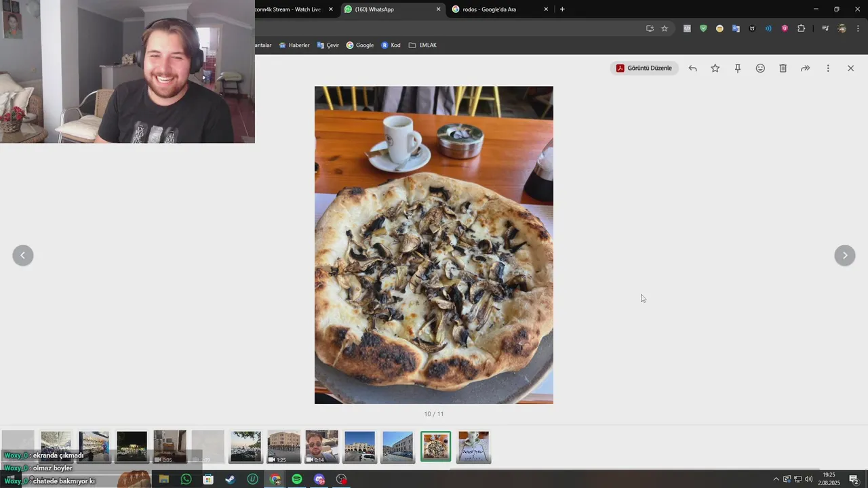
Task: Expand the EMLAK bookmarks folder
Action: click(x=422, y=45)
